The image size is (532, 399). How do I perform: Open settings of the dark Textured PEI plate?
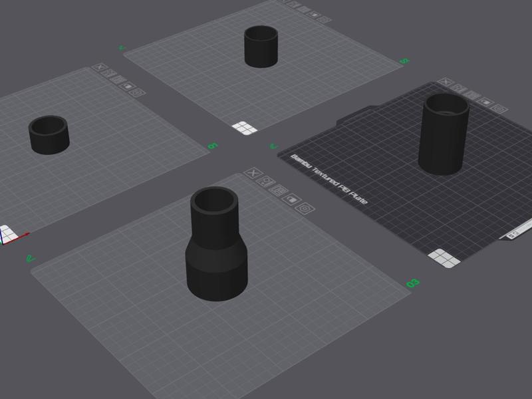pos(499,109)
